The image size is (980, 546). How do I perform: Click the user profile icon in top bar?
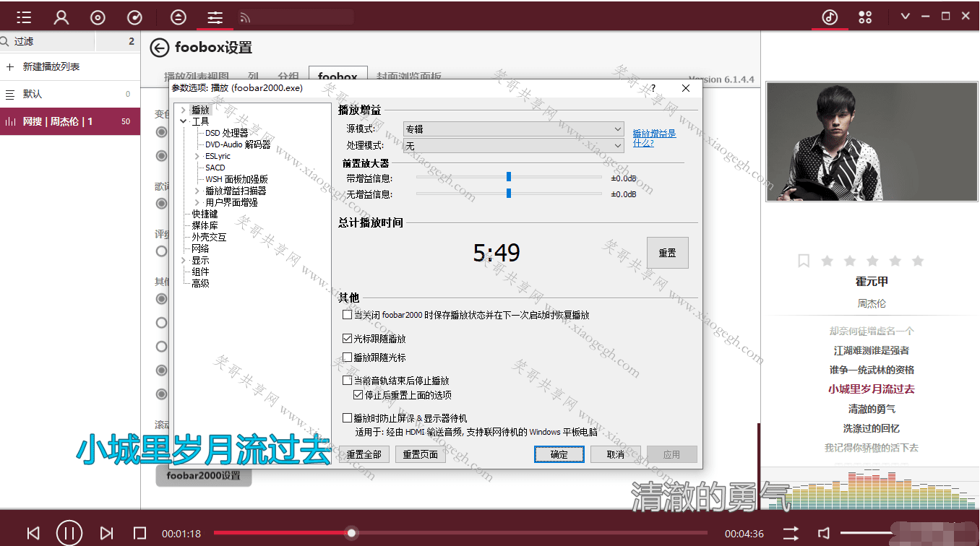(x=61, y=17)
